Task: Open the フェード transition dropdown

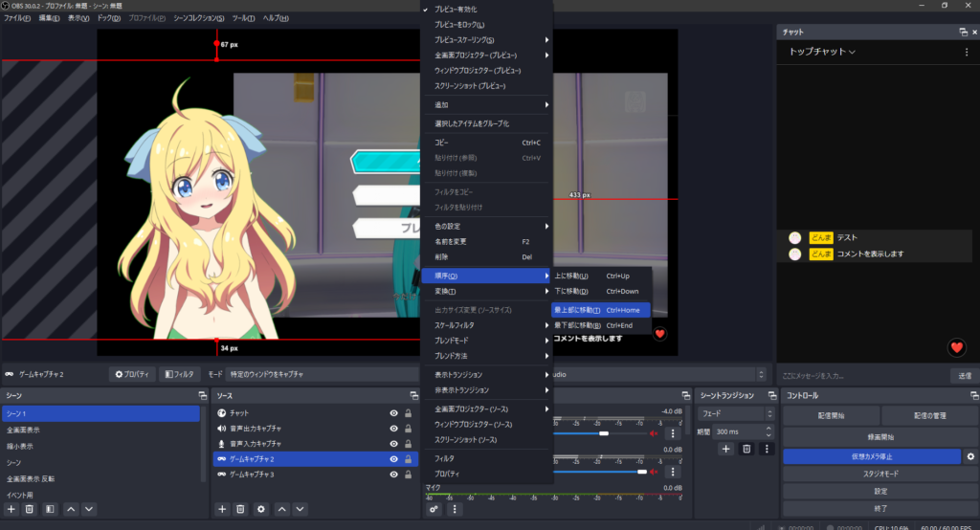Action: [734, 413]
